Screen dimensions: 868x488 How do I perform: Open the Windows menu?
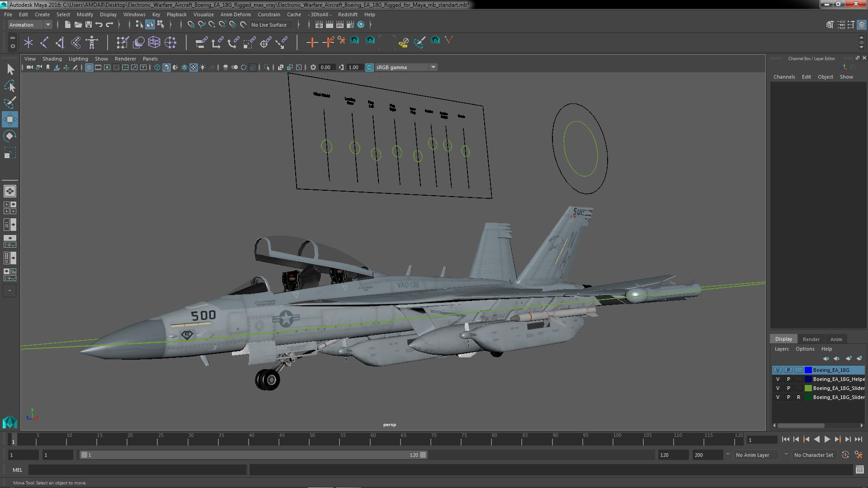click(134, 14)
